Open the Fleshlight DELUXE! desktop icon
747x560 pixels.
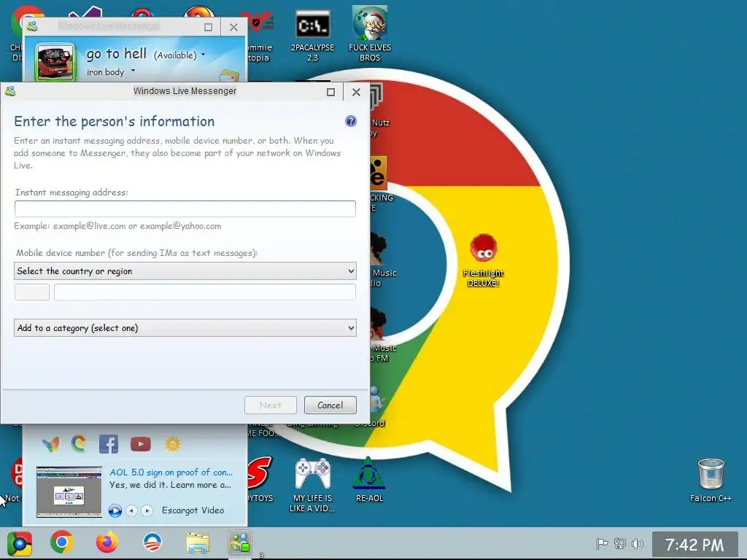click(x=483, y=260)
